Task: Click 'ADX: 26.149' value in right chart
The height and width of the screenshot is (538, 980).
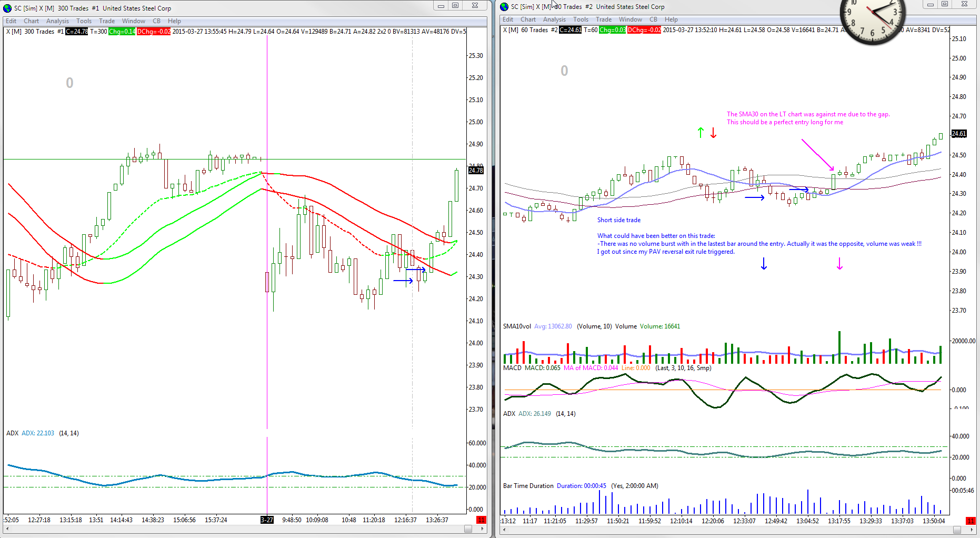Action: tap(534, 414)
